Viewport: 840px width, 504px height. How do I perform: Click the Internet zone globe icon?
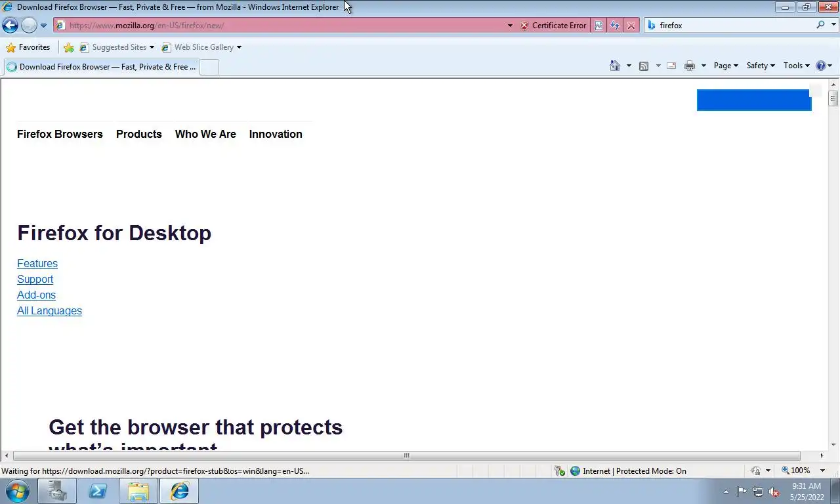pyautogui.click(x=575, y=471)
